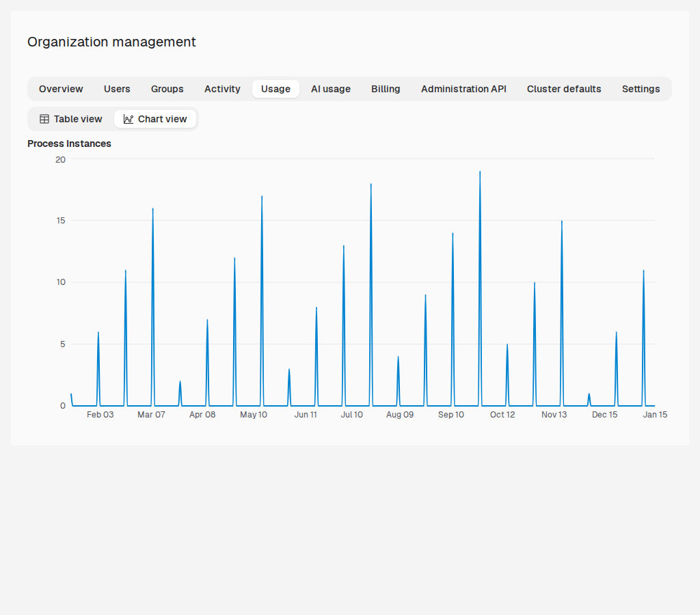Click the chart peak reaching 18

click(371, 184)
